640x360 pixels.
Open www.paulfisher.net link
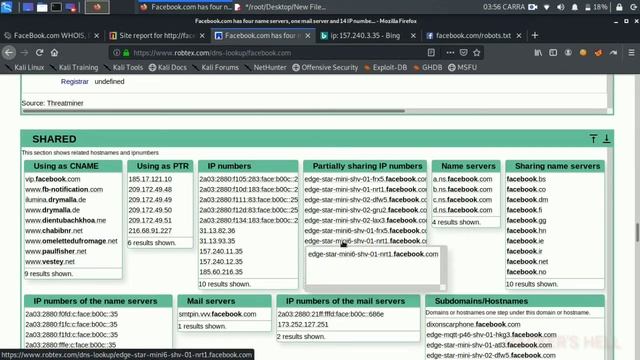pos(56,251)
